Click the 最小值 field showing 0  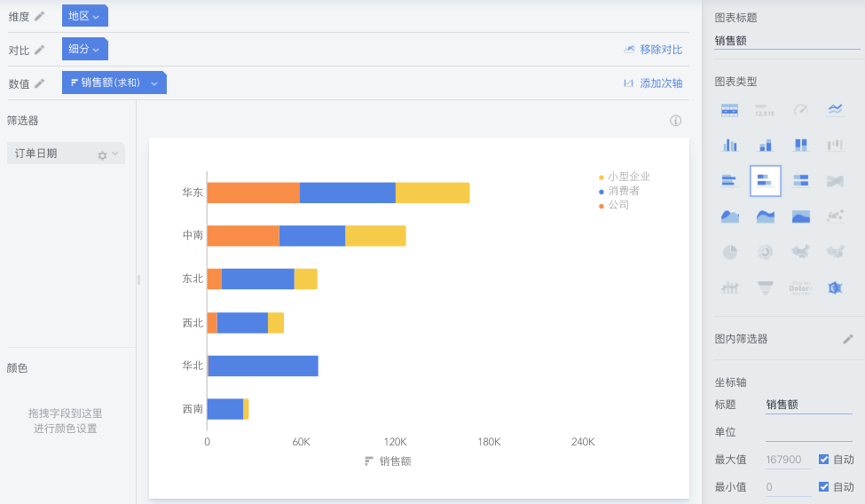[788, 487]
